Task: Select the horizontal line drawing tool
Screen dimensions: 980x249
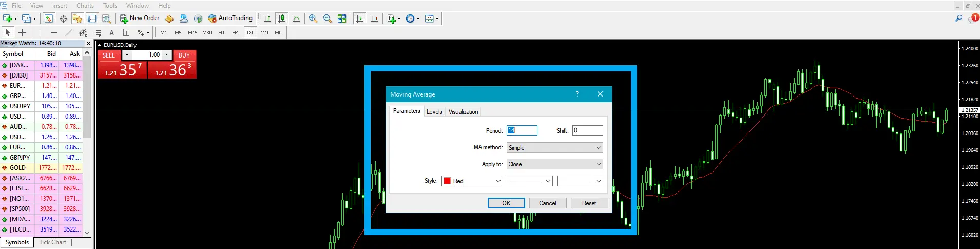Action: [x=54, y=32]
